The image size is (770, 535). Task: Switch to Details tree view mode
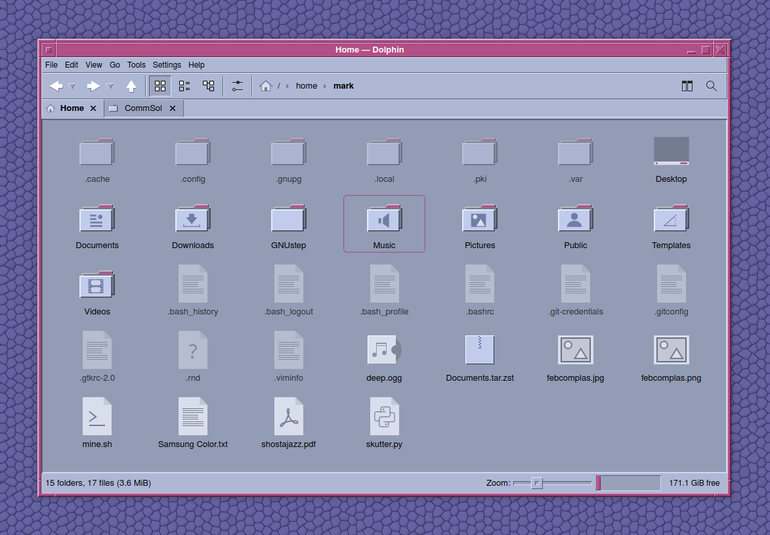208,86
